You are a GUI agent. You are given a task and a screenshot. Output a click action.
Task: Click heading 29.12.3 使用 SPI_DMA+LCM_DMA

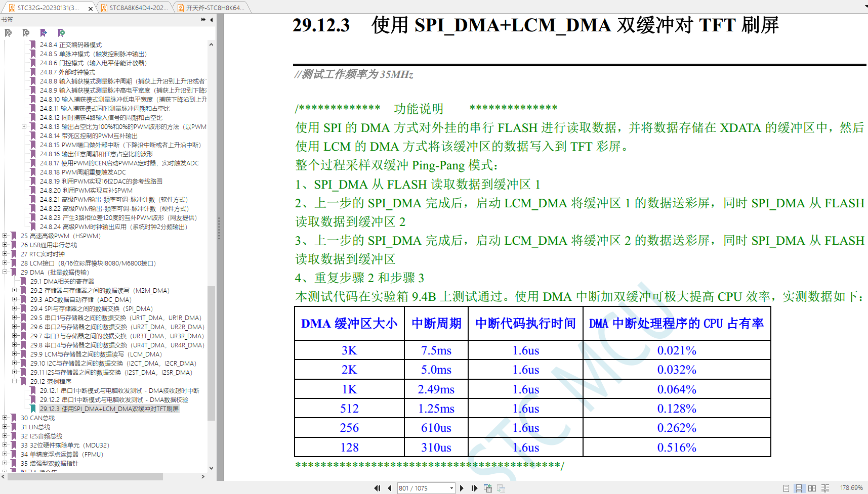click(535, 25)
